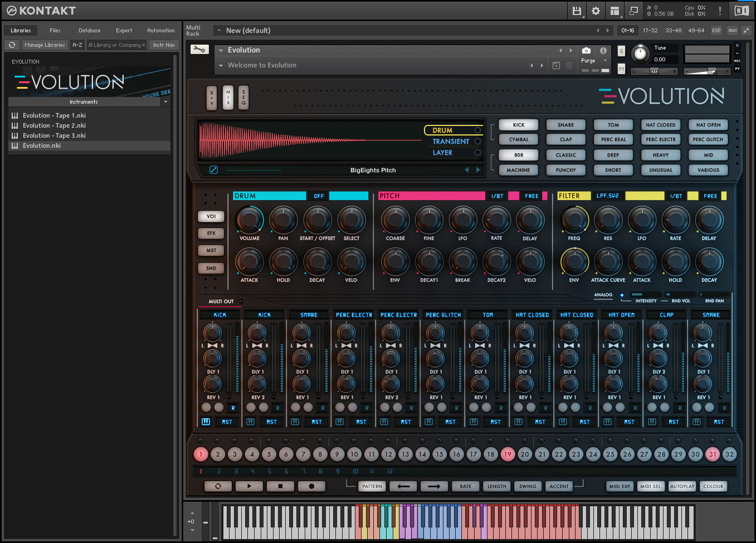Screen dimensions: 756x543
Task: Open the Instruments dropdown in library
Action: (x=165, y=102)
